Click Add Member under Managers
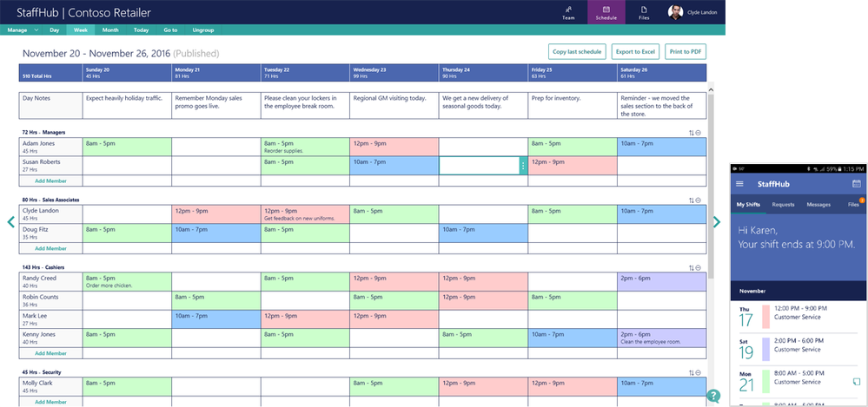This screenshot has height=407, width=868. tap(51, 181)
